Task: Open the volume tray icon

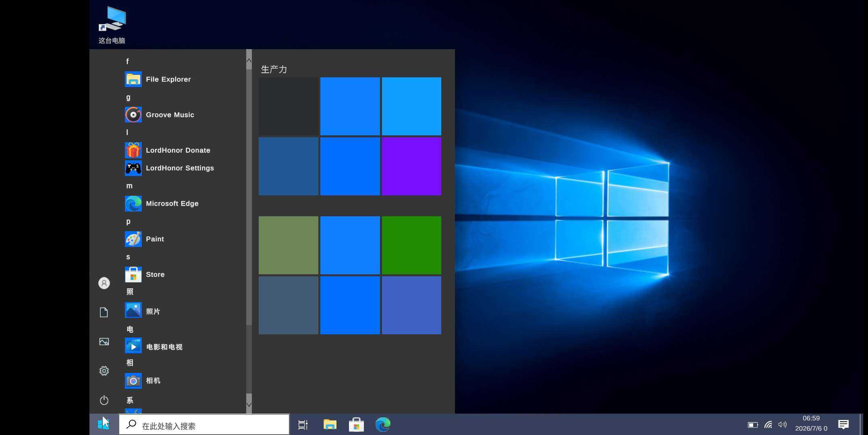Action: point(783,425)
